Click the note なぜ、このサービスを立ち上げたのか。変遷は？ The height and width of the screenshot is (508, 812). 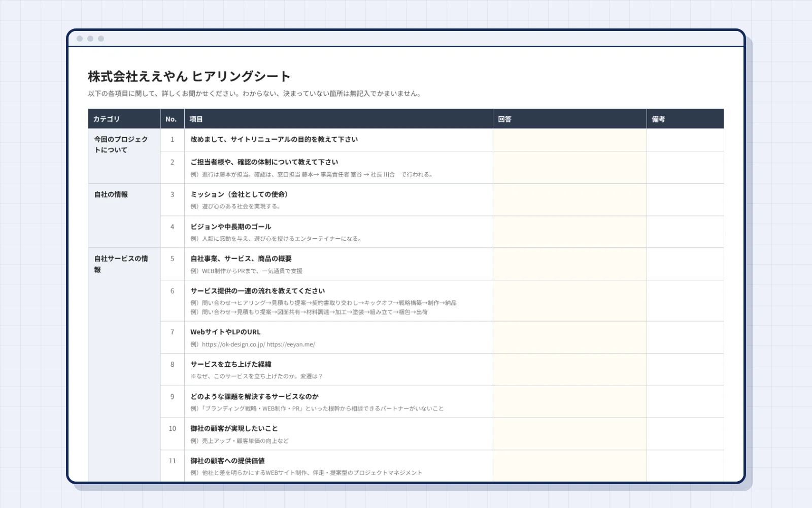(257, 376)
